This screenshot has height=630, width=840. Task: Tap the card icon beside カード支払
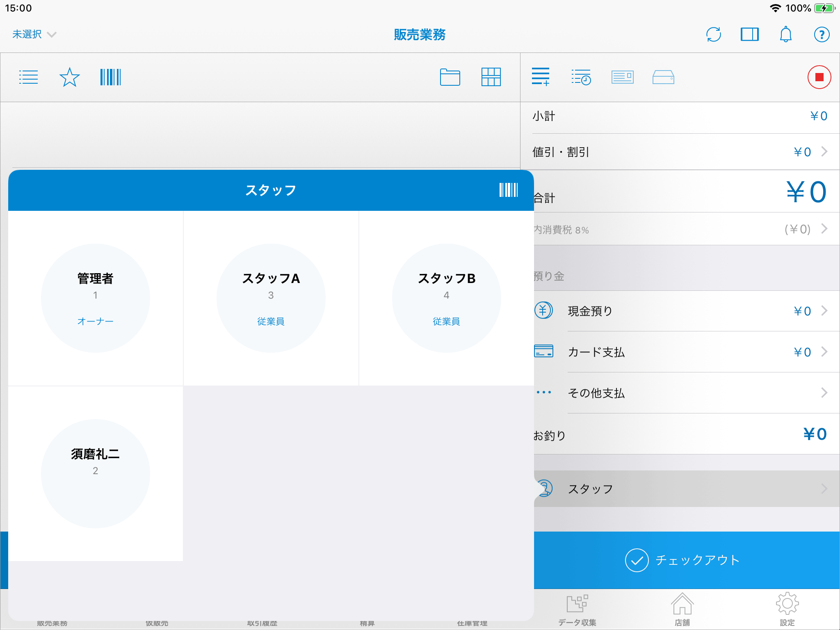tap(543, 352)
